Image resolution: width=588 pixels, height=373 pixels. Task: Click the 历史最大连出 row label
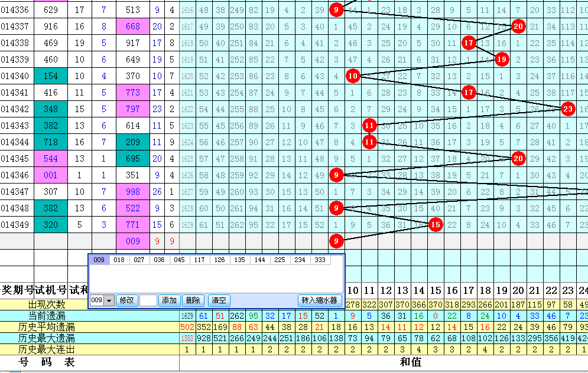tap(47, 350)
